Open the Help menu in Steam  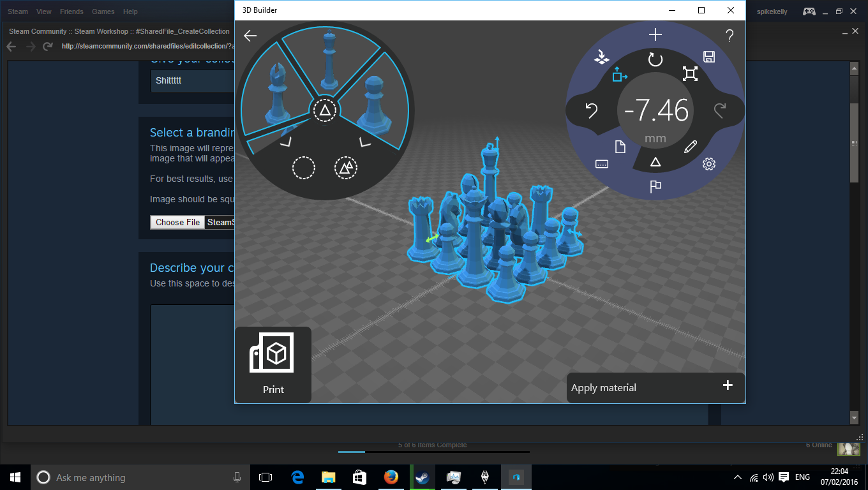pyautogui.click(x=130, y=11)
